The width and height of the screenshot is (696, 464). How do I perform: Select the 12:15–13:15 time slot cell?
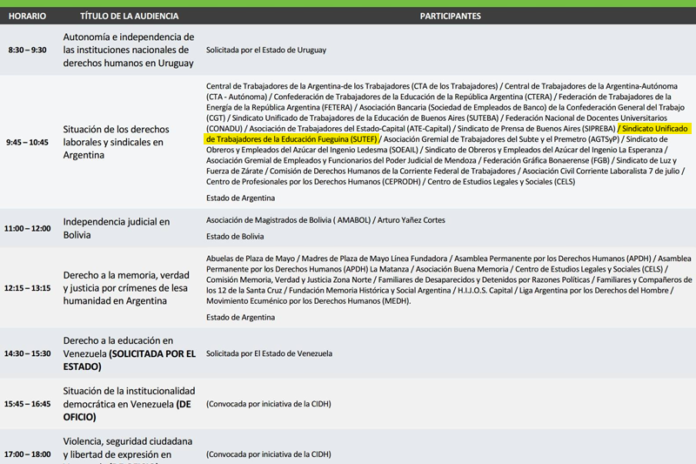point(28,287)
